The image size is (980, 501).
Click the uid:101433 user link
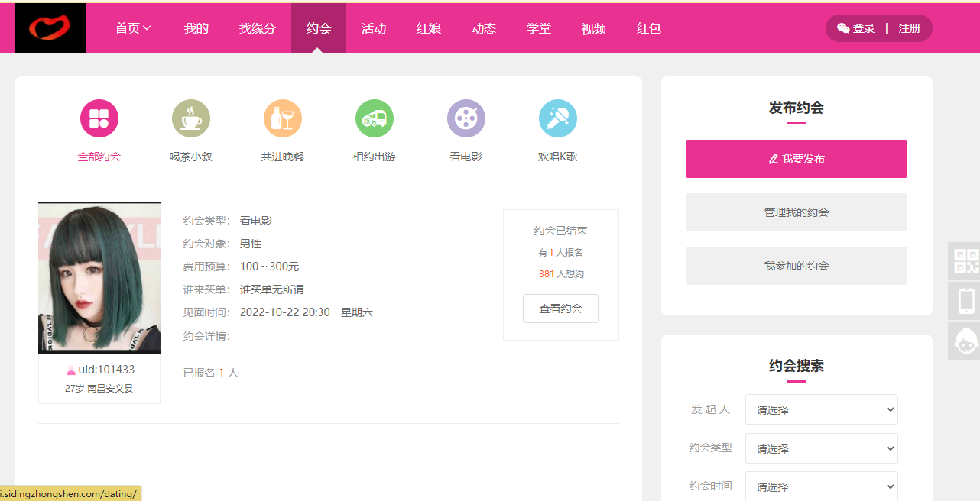(106, 370)
